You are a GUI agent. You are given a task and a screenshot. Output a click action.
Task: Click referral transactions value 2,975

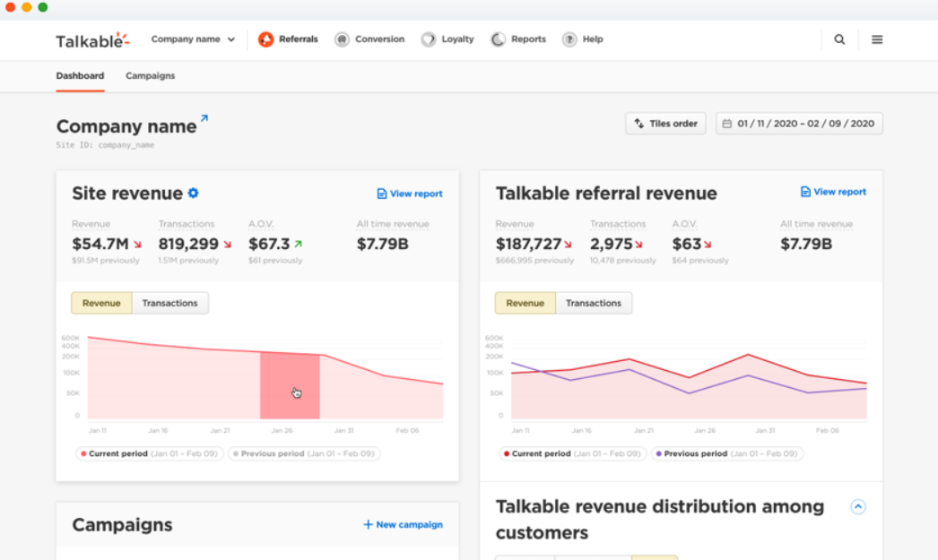coord(612,244)
